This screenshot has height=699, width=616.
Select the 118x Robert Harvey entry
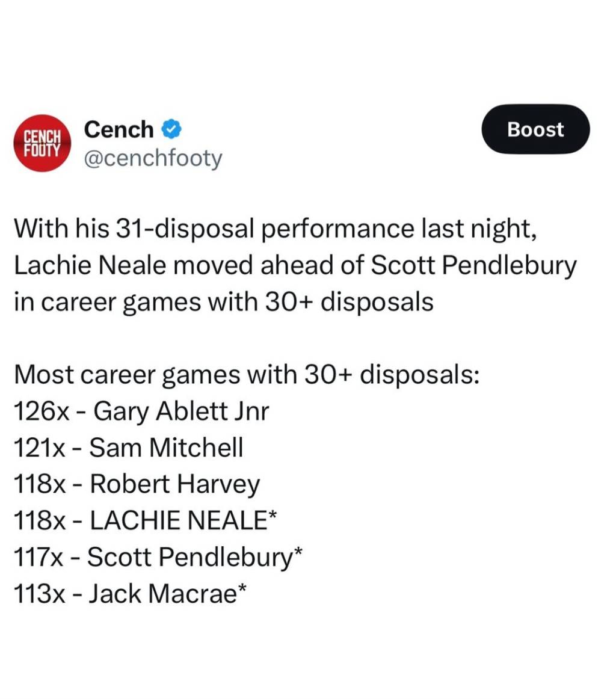(136, 484)
